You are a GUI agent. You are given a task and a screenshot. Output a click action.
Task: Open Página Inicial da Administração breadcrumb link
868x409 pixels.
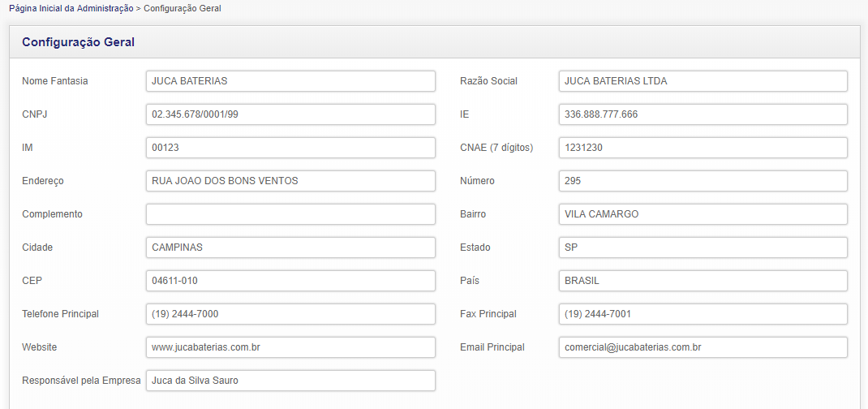(x=71, y=8)
